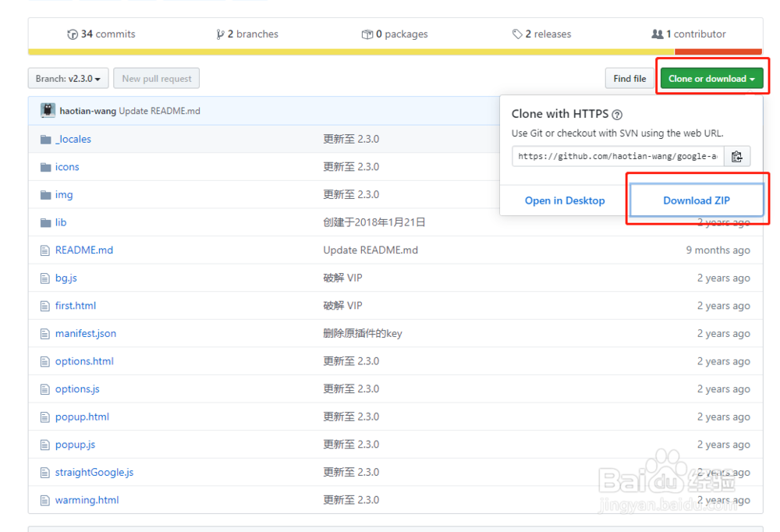Click the contributor people icon

657,34
